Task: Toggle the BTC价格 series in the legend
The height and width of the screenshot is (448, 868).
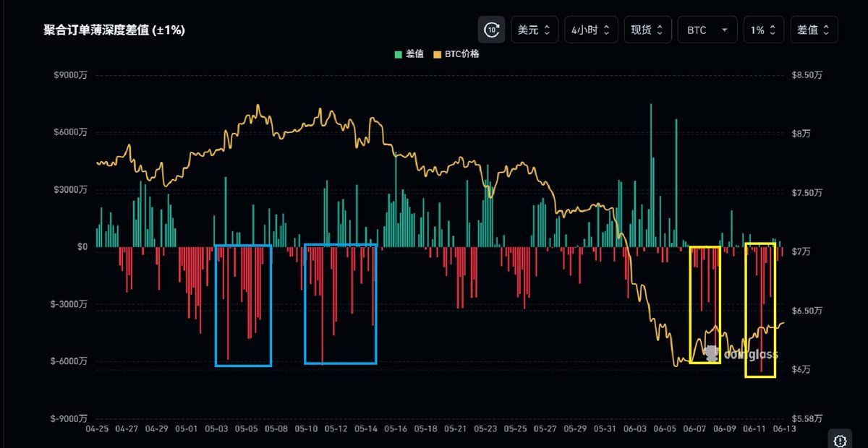Action: [456, 54]
